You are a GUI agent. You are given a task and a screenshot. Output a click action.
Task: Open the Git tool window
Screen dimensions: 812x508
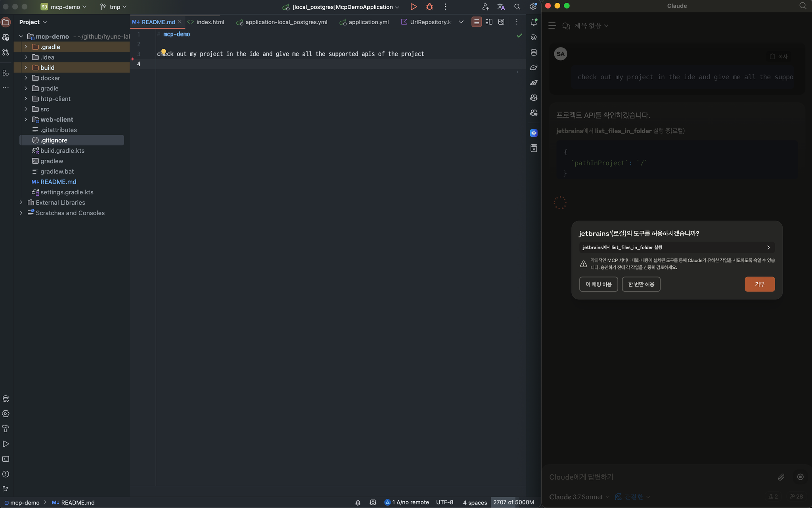(6, 489)
